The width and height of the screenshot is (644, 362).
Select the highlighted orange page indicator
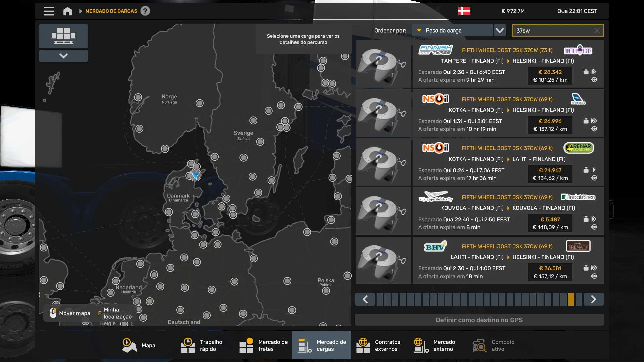point(571,299)
